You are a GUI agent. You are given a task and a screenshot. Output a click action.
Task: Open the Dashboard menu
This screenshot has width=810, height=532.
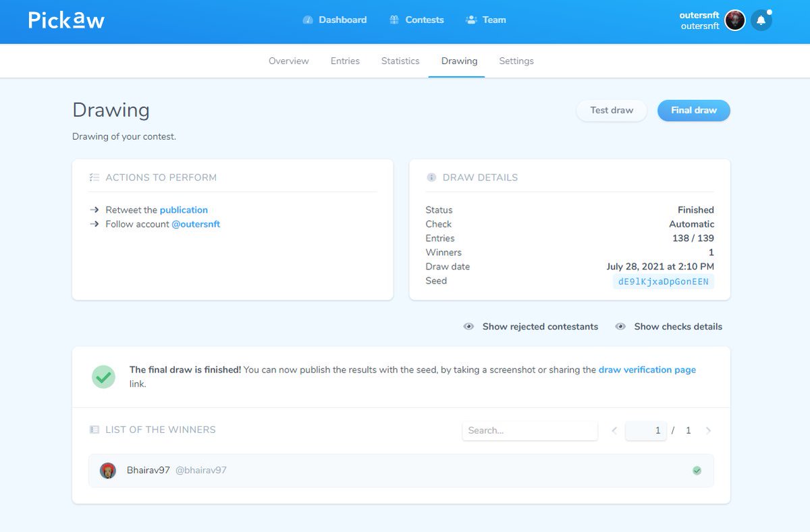[335, 20]
